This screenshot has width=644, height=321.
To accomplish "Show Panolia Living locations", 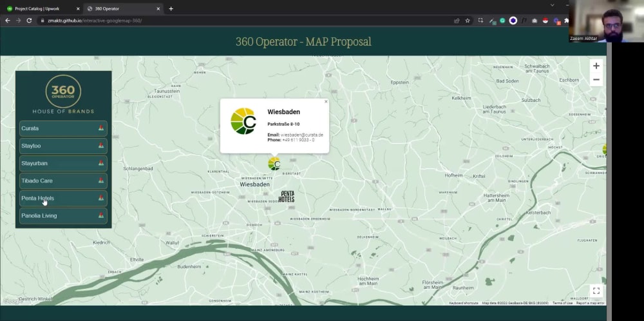I will (63, 216).
